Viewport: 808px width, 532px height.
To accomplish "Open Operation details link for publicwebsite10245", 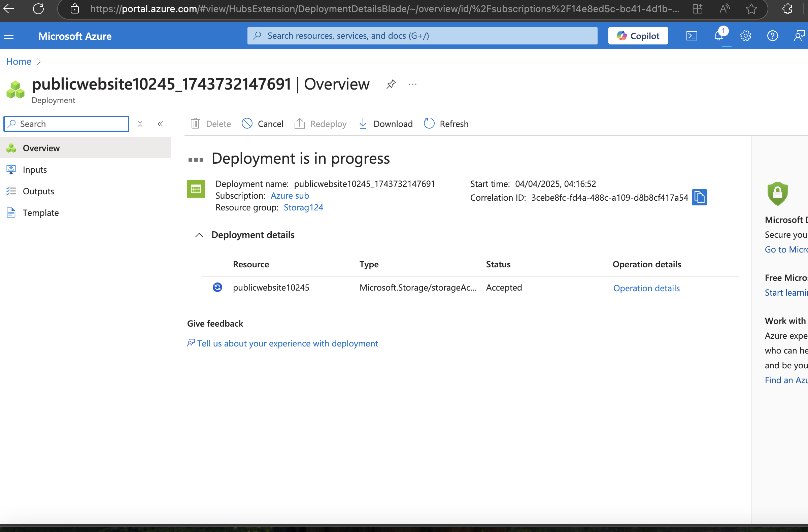I will click(646, 288).
